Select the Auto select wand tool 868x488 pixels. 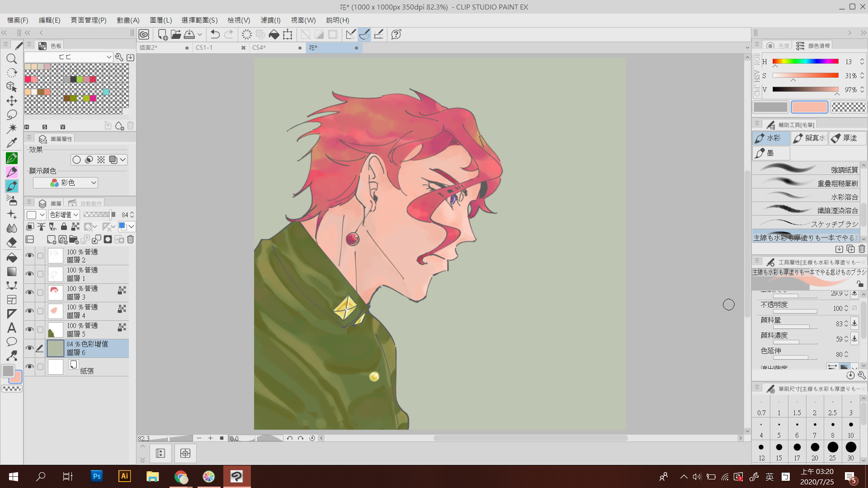(x=12, y=128)
